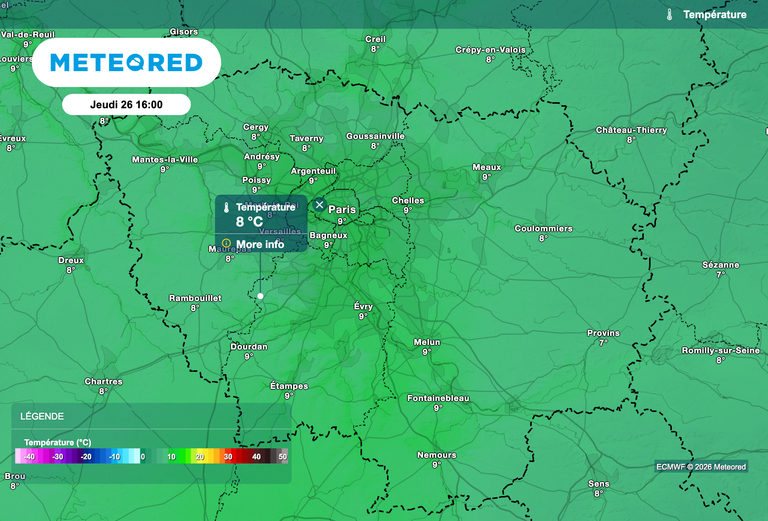Click the info icon beside More info
This screenshot has height=521, width=768.
[x=226, y=243]
